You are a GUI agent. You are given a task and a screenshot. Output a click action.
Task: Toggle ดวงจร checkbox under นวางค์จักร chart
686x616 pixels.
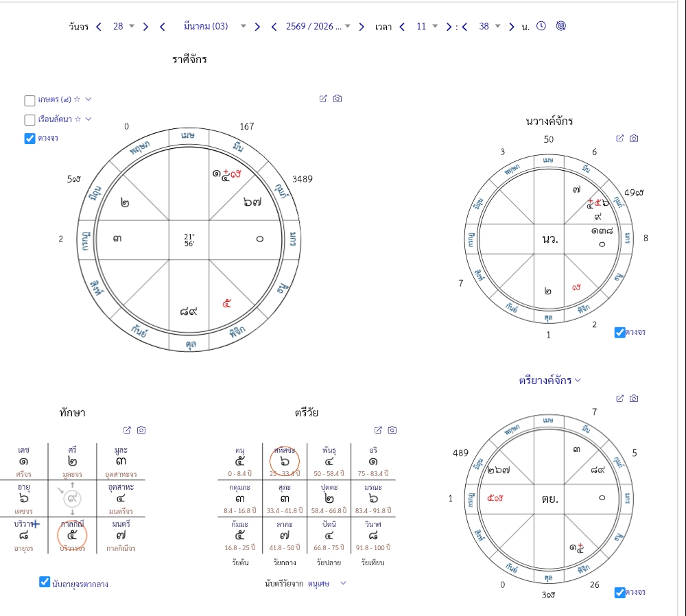pos(619,333)
